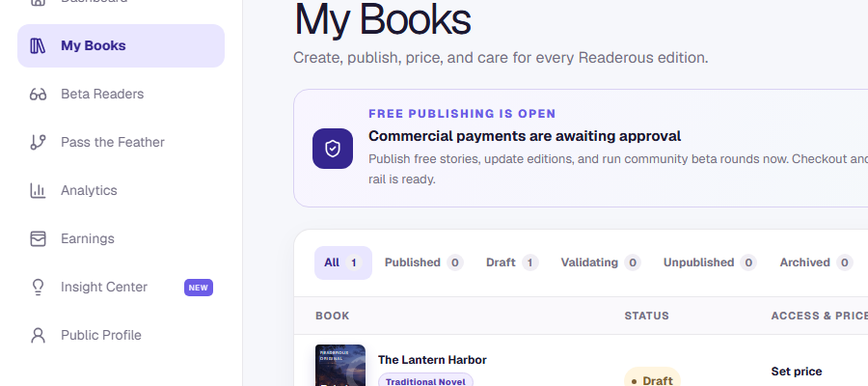
Task: Filter by Unpublished tab
Action: (710, 262)
